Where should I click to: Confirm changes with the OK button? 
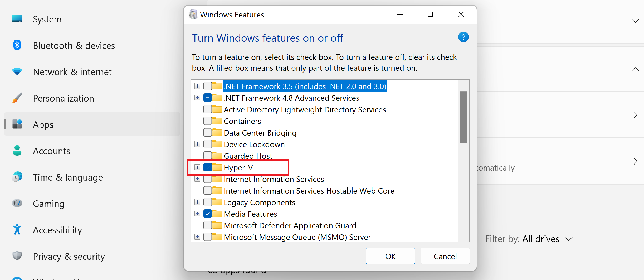[x=390, y=256]
